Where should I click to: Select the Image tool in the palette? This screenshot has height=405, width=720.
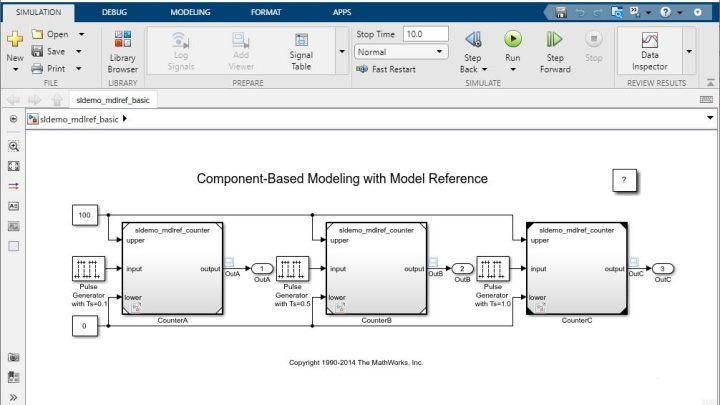click(x=13, y=226)
